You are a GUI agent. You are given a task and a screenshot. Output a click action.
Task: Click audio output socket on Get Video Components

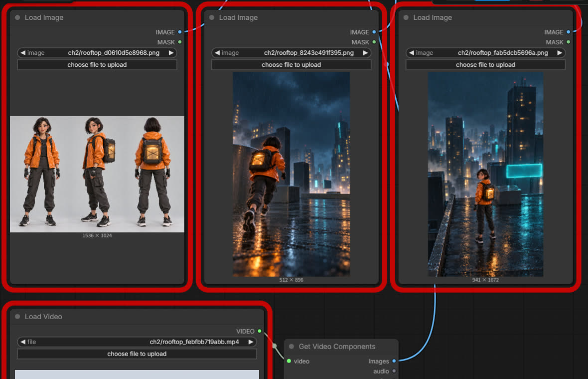(x=394, y=371)
